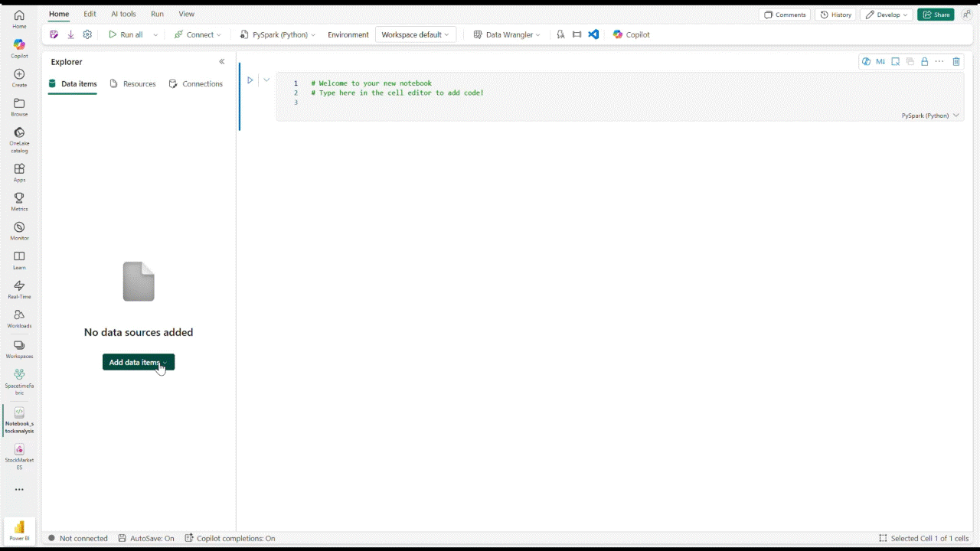Viewport: 980px width, 551px height.
Task: Open the Workspace default dropdown
Action: (415, 34)
